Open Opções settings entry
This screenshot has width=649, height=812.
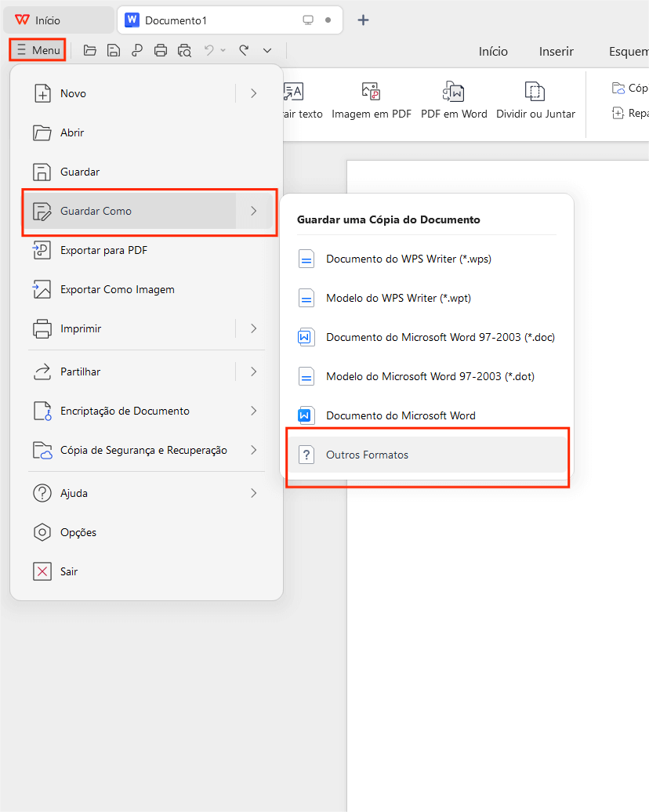[x=148, y=532]
